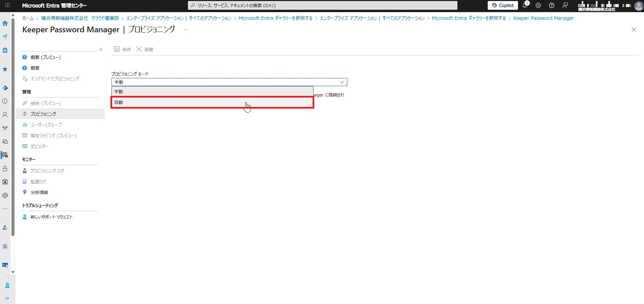Open settings gear icon in header
The height and width of the screenshot is (304, 644).
pyautogui.click(x=538, y=6)
